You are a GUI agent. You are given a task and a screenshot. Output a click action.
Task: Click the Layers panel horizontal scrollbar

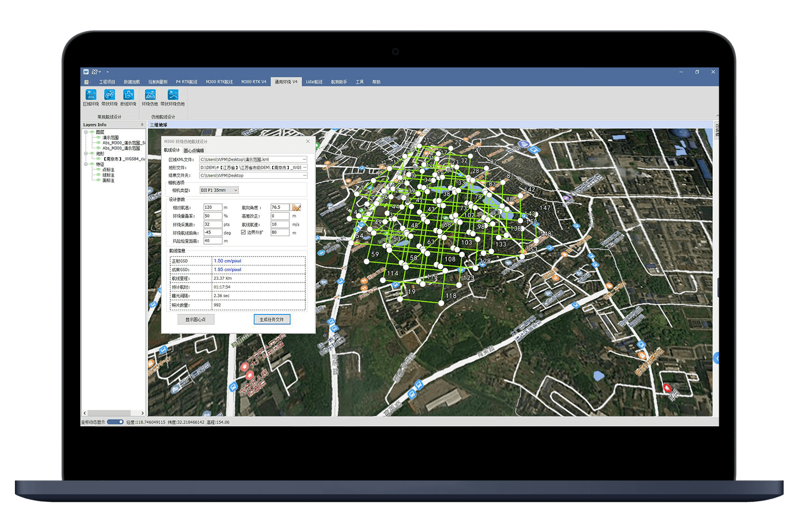click(x=113, y=413)
